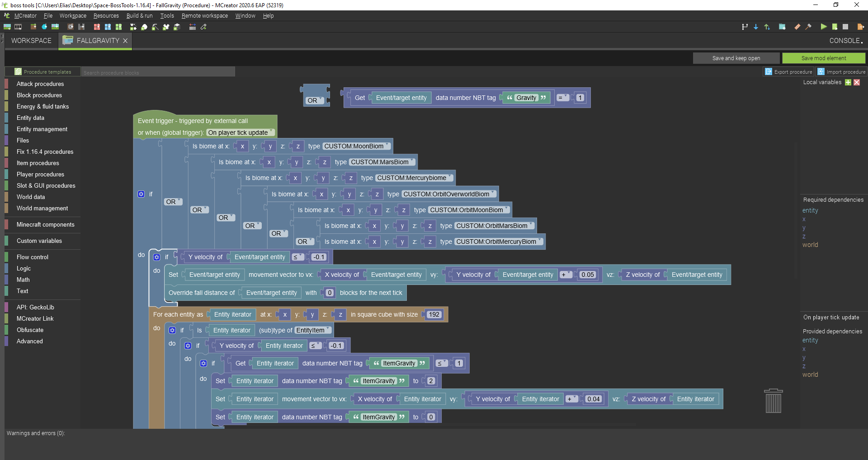Toggle the gear on the ItemGravity if block
Screen dimensions: 868x460
pos(203,363)
